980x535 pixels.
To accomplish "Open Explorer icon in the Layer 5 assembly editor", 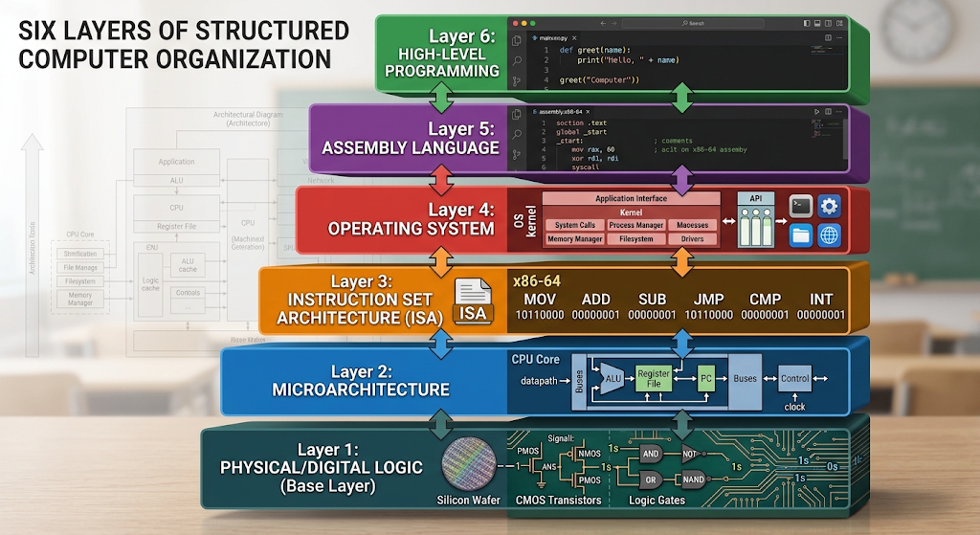I will 517,115.
